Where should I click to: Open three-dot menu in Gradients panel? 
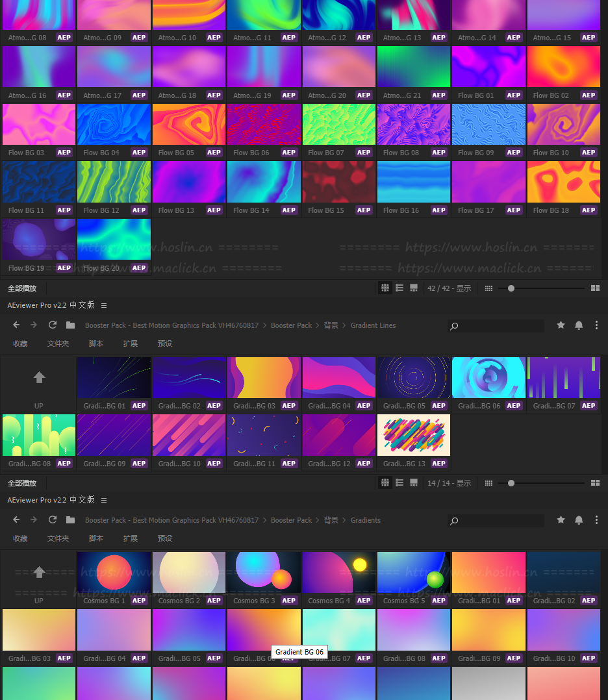[x=596, y=519]
